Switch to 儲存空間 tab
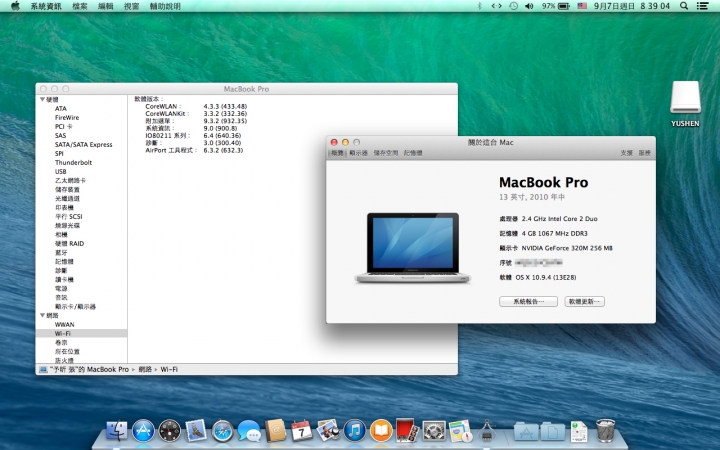The height and width of the screenshot is (450, 720). pos(386,153)
